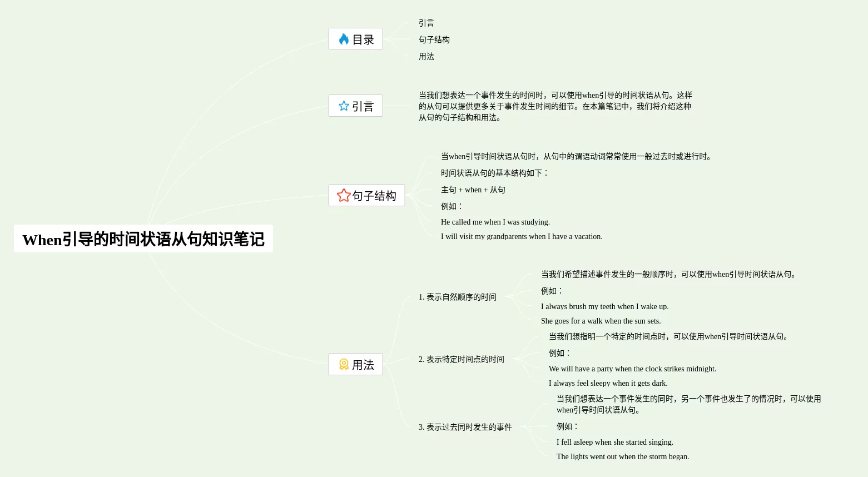Click the 主句 + when + 从句 node
868x477 pixels.
point(473,190)
